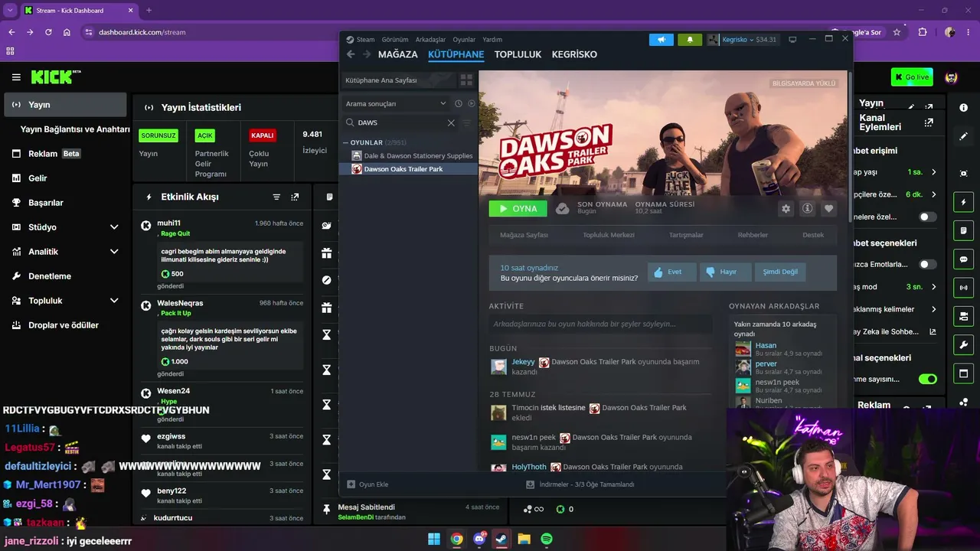The width and height of the screenshot is (980, 551).
Task: Open Droplar ve ödüller in sidebar
Action: pyautogui.click(x=64, y=325)
